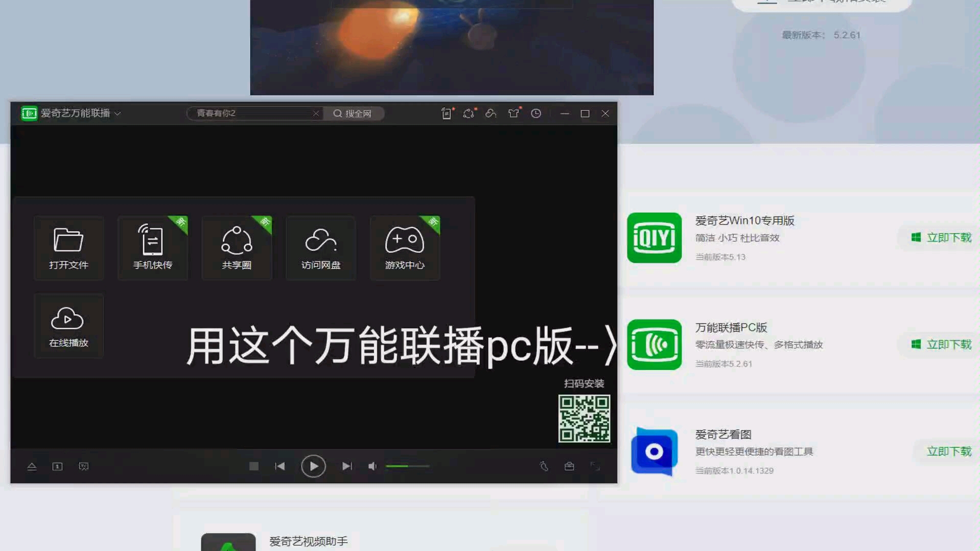Viewport: 980px width, 551px height.
Task: Click the 爱奇艺看图 title text
Action: [723, 434]
